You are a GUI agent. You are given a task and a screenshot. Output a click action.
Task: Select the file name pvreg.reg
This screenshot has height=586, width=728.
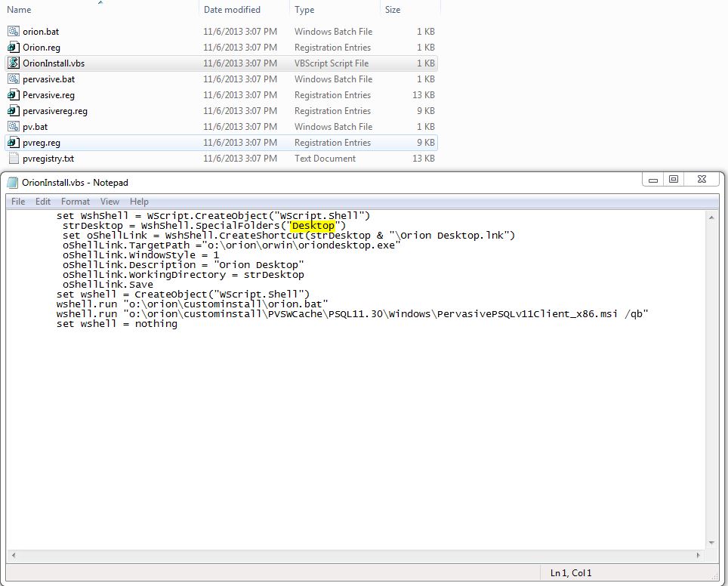(x=42, y=143)
